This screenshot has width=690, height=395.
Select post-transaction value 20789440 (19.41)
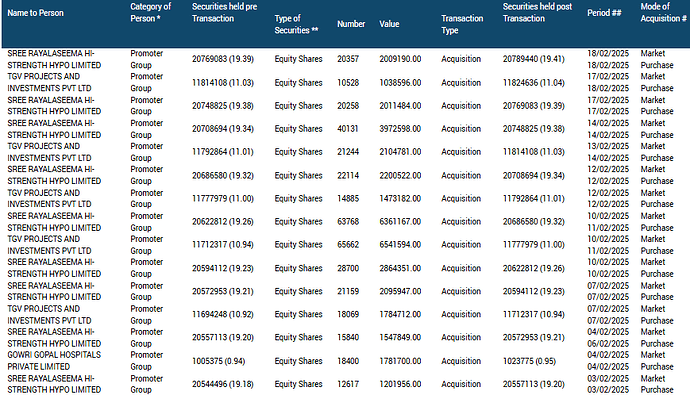[x=533, y=59]
